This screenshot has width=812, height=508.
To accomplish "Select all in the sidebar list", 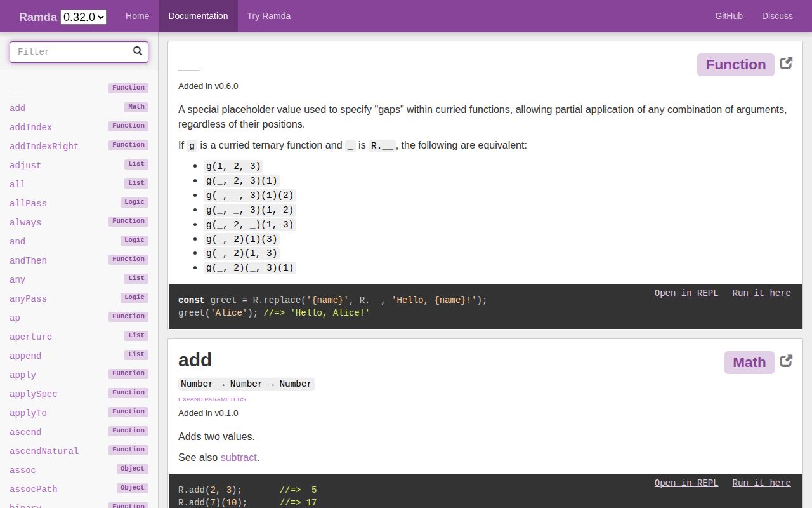I will pos(79,184).
